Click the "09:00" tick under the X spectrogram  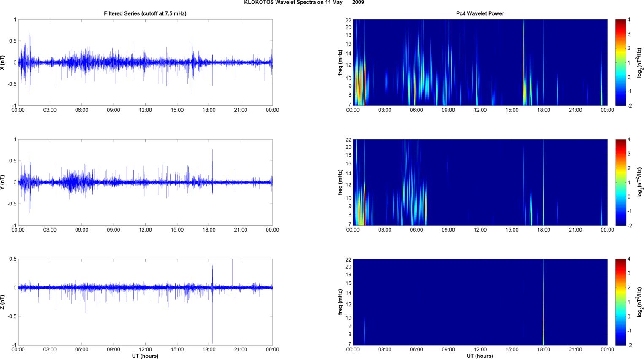point(448,110)
